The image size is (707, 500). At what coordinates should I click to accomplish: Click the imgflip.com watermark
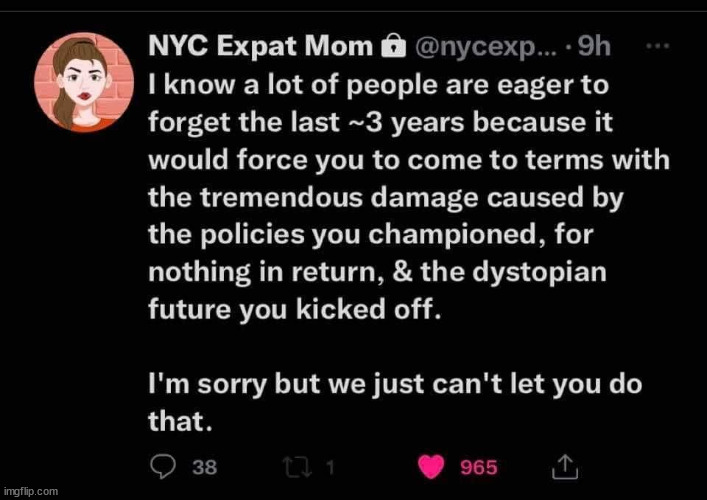click(x=30, y=491)
